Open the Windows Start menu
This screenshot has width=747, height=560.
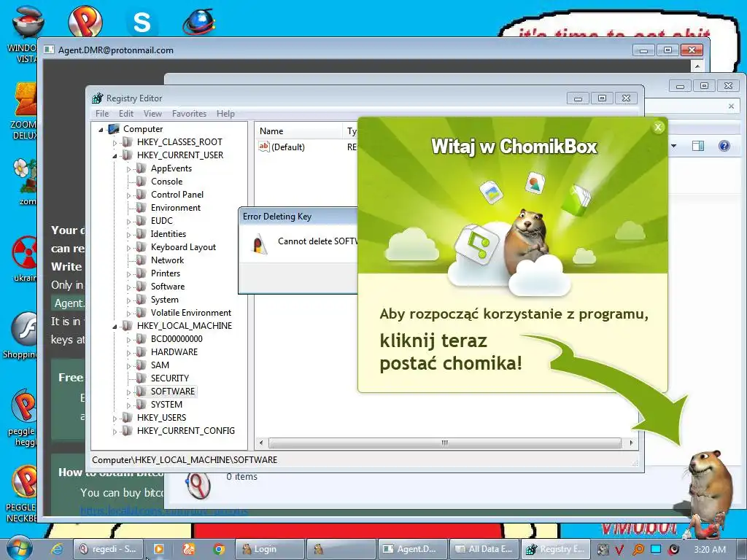[19, 548]
